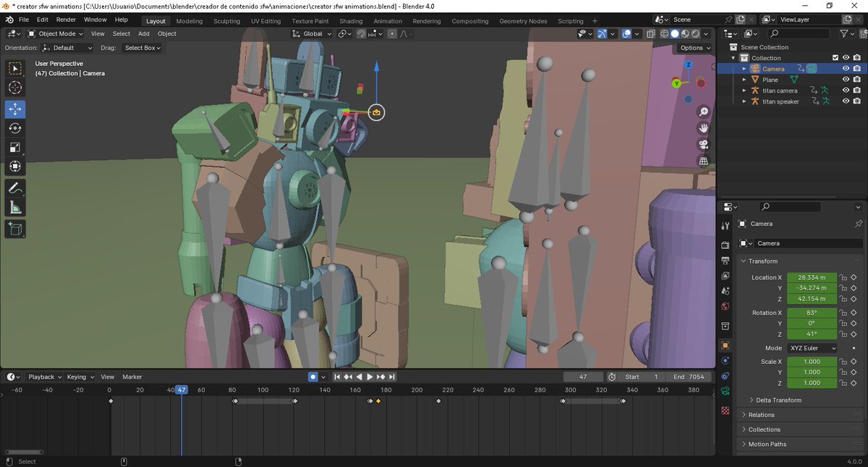Open the Output properties tab
This screenshot has height=467, width=868.
coord(726,260)
